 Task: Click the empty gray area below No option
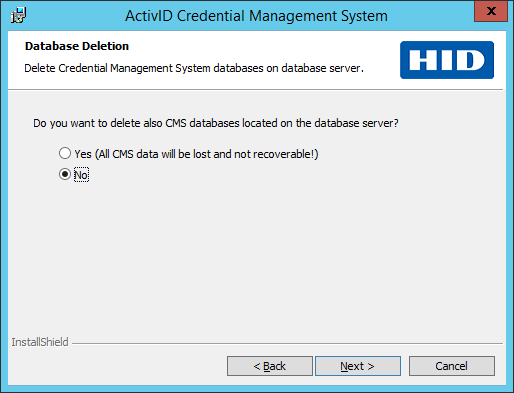[x=257, y=257]
